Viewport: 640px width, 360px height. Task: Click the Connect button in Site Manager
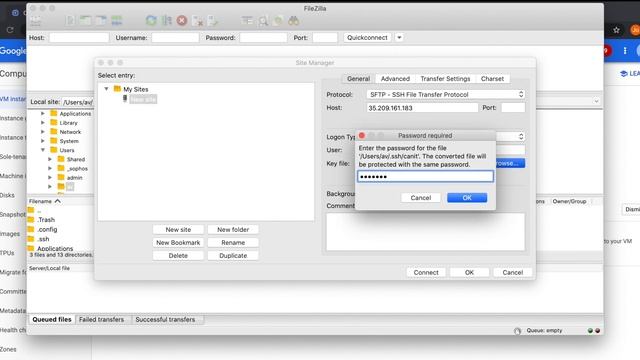426,272
